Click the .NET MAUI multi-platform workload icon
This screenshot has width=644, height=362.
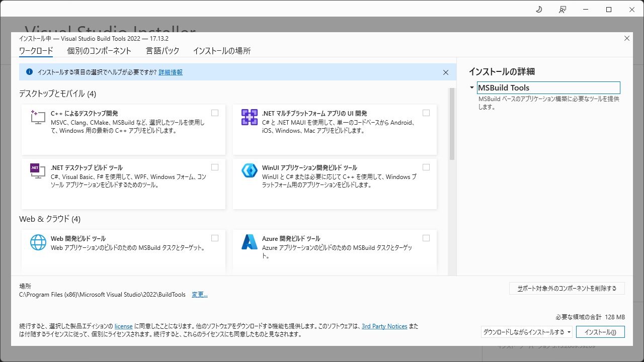click(250, 117)
